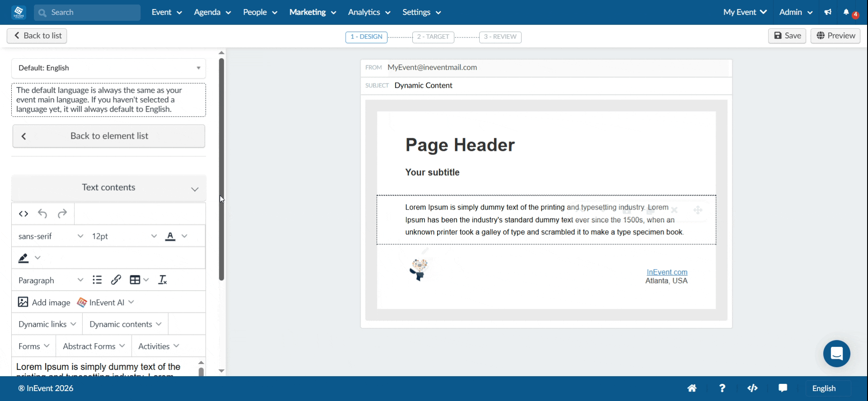This screenshot has height=401, width=868.
Task: Select the Lorem Ipsum paragraph block in email
Action: [x=546, y=220]
